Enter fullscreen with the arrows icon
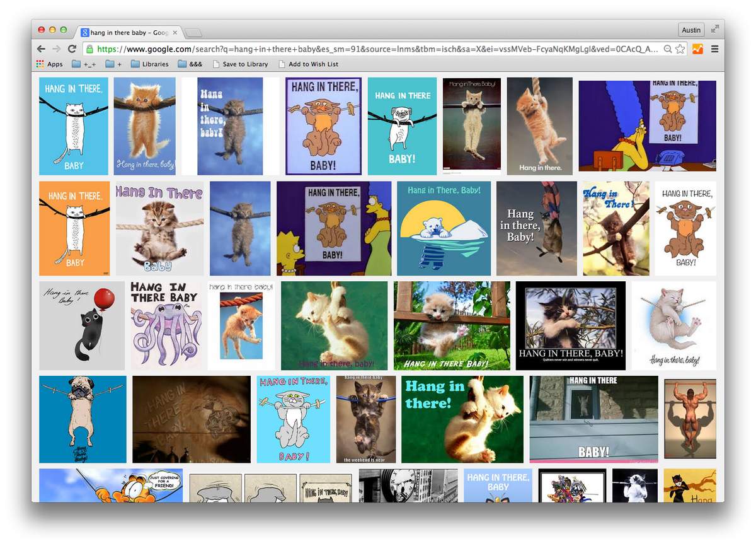Screen dimensions: 756x546 pos(715,29)
